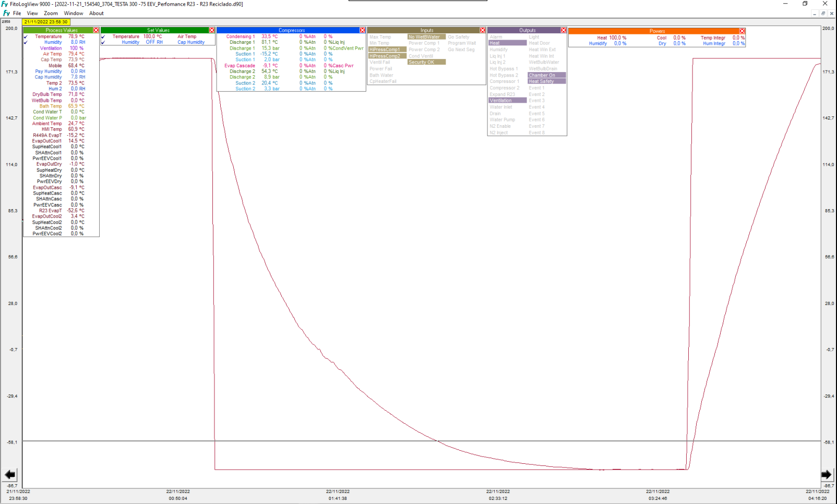Viewport: 837px width, 504px height.
Task: Select the Mobile row in Process Values
Action: [x=61, y=66]
